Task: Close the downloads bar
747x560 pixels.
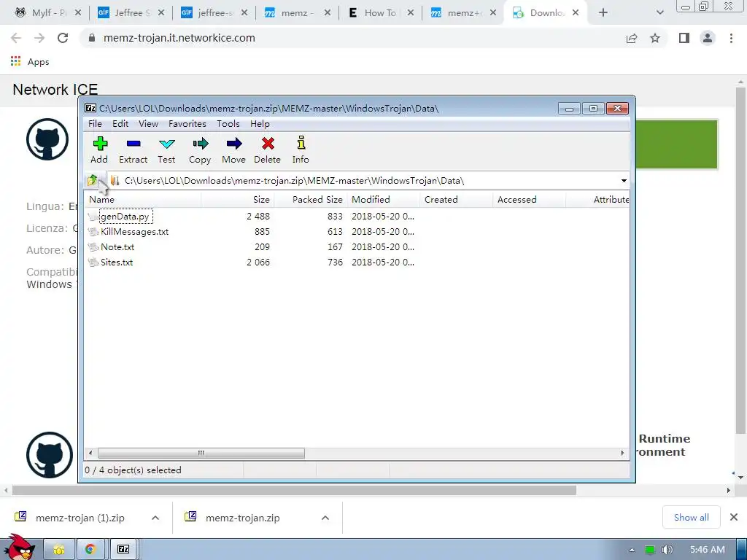Action: tap(734, 517)
